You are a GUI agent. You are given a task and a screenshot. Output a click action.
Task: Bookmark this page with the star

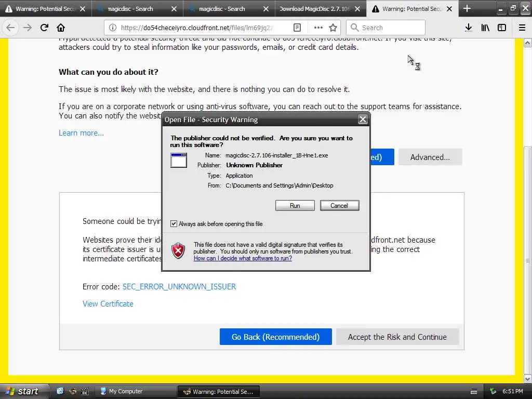click(333, 28)
